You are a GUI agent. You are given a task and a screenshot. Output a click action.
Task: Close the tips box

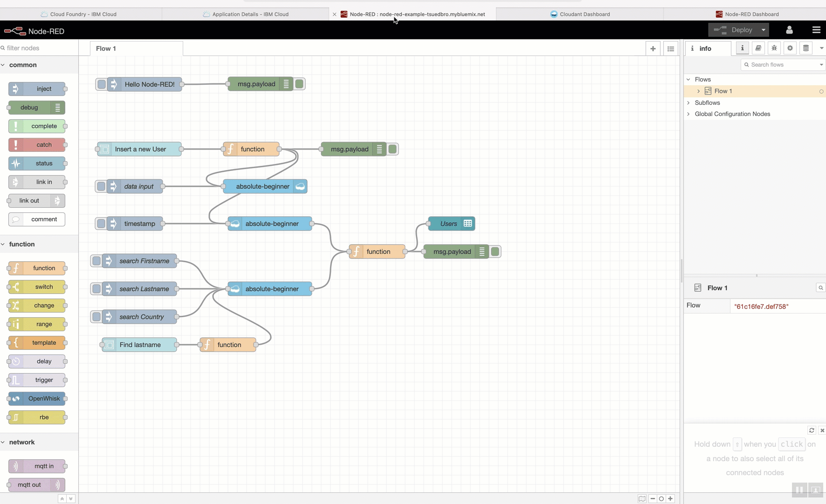click(x=822, y=430)
